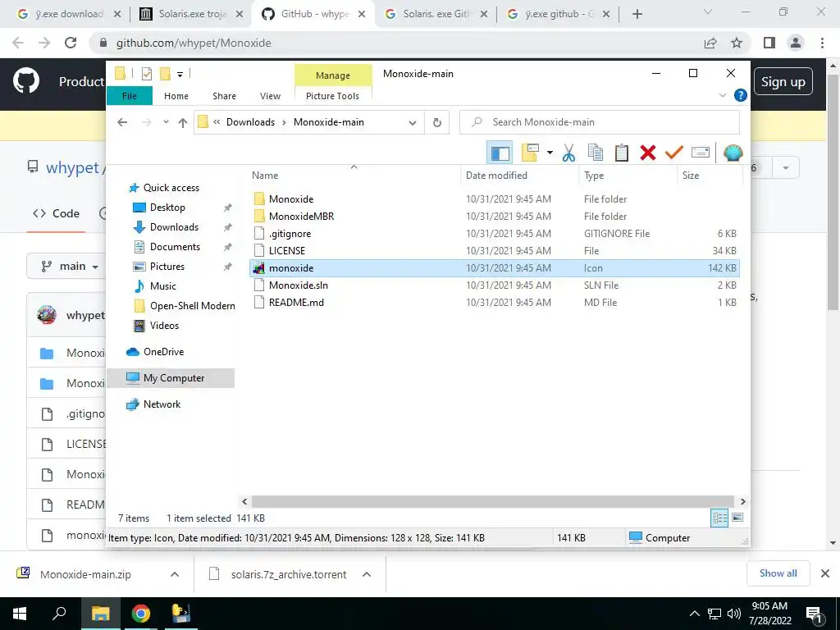Image resolution: width=840 pixels, height=630 pixels.
Task: Sort files by Date modified column
Action: tap(519, 176)
